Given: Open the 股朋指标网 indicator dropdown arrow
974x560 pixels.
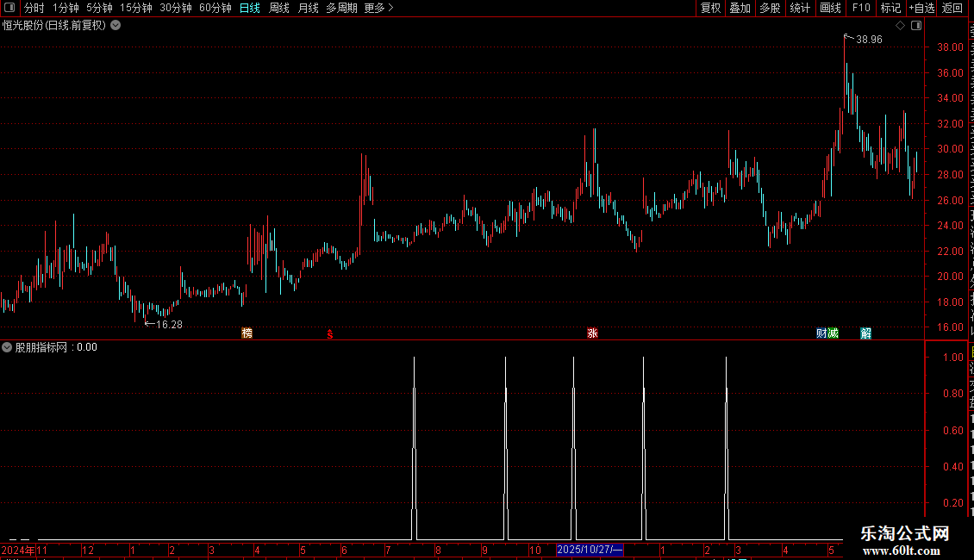Looking at the screenshot, I should pyautogui.click(x=7, y=348).
